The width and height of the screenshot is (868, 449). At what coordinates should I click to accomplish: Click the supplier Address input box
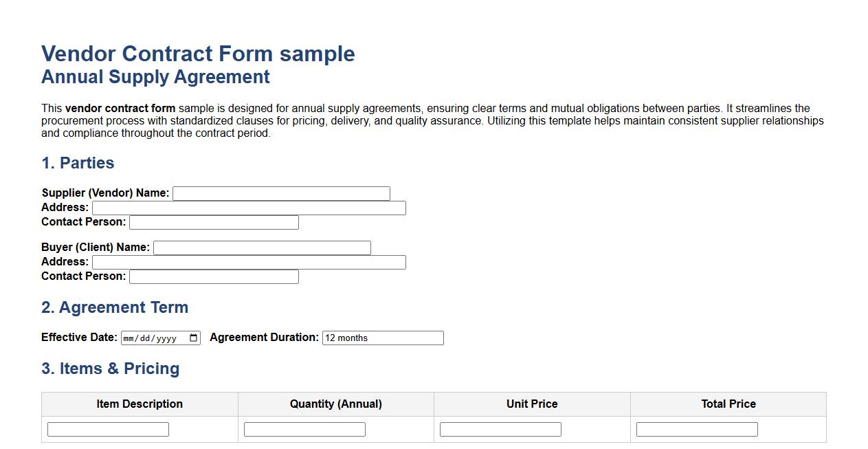pyautogui.click(x=247, y=208)
